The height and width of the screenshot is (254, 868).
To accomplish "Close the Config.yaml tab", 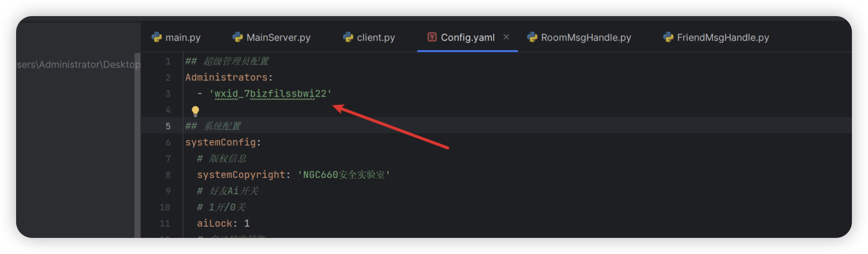I will coord(506,37).
